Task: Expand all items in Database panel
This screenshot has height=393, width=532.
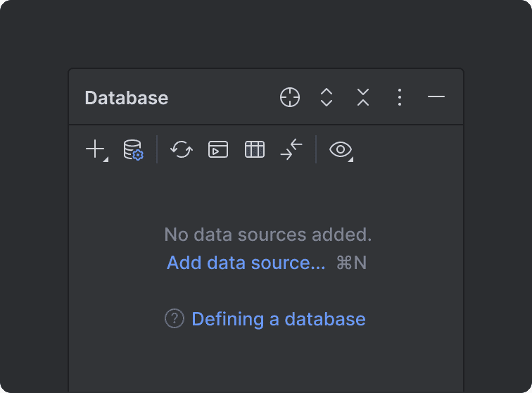Action: (327, 97)
